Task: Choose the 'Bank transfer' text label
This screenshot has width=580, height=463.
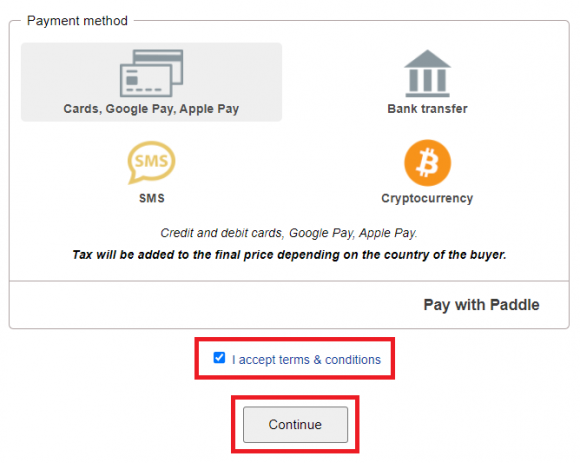Action: click(427, 109)
